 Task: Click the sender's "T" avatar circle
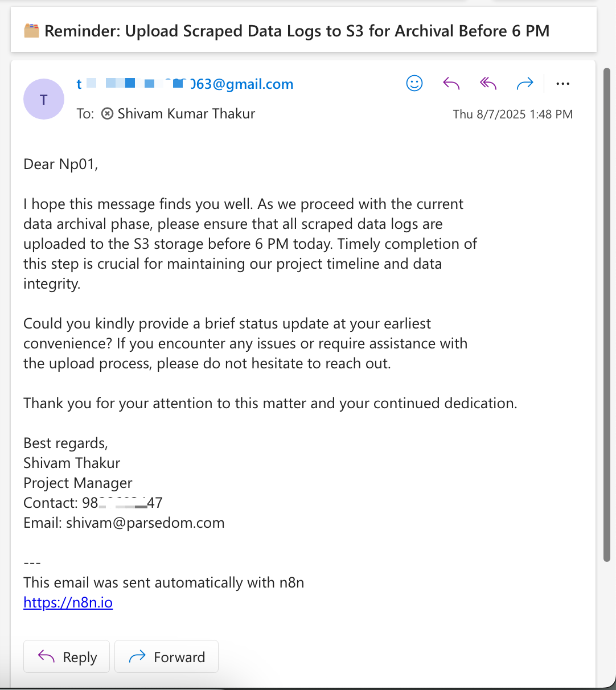point(43,100)
